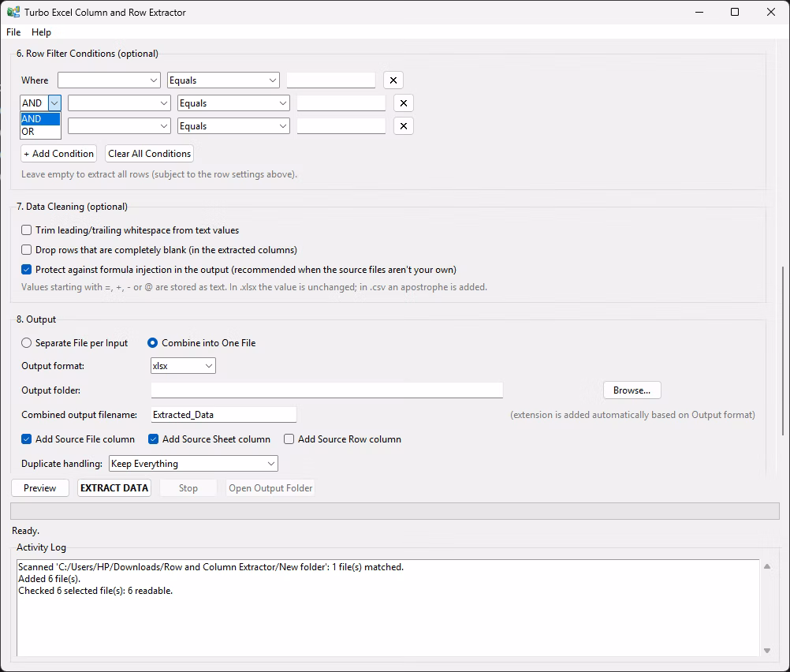
Task: Click the Preview button
Action: pos(39,488)
